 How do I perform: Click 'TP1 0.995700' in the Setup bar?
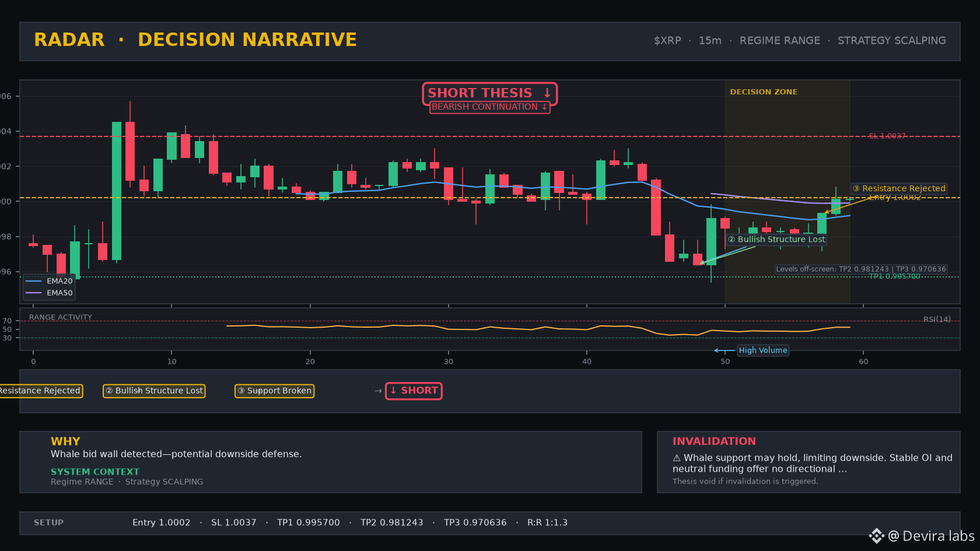click(308, 522)
